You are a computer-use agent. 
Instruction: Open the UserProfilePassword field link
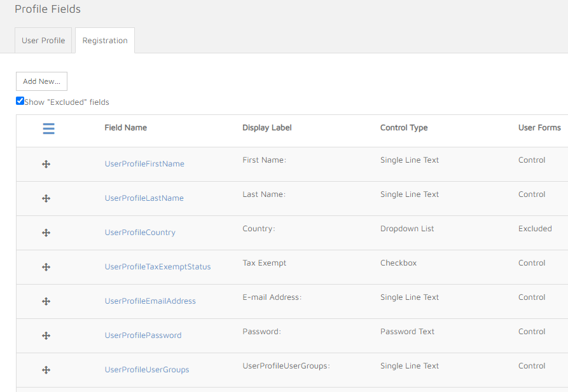(143, 335)
